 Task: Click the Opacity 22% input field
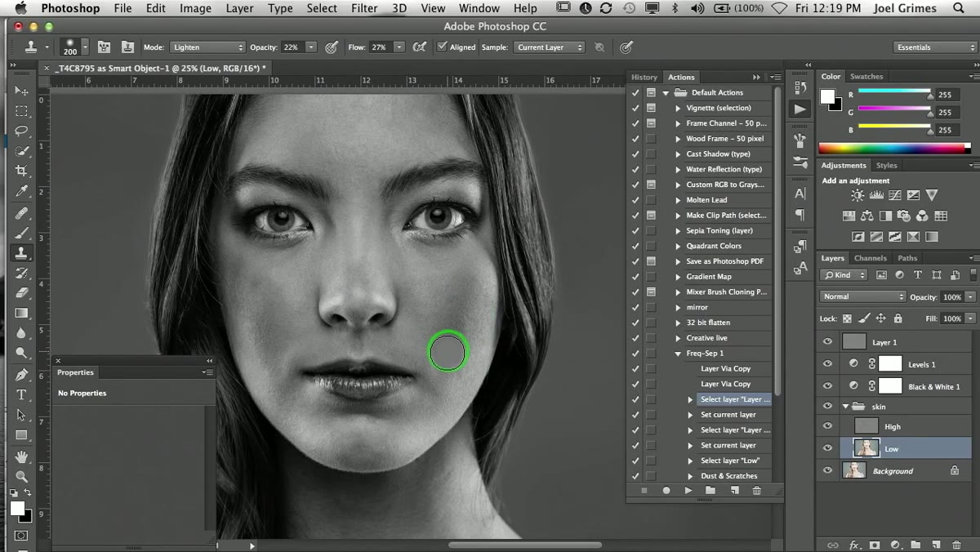point(292,47)
